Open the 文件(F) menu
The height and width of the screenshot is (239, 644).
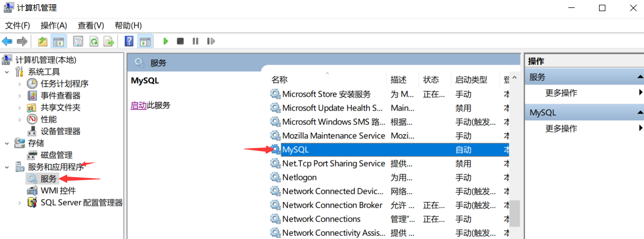tap(18, 25)
